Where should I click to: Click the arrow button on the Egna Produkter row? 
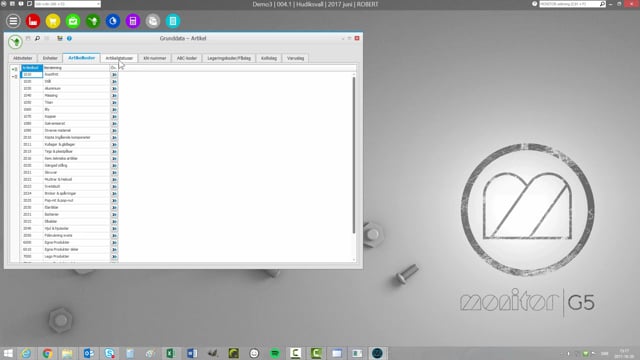point(114,242)
